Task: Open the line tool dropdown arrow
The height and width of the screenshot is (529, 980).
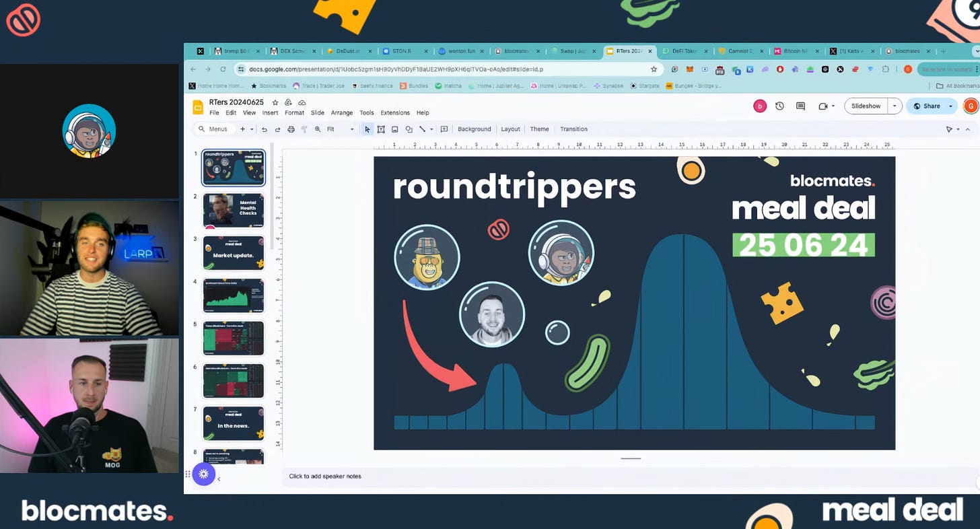Action: (x=431, y=129)
